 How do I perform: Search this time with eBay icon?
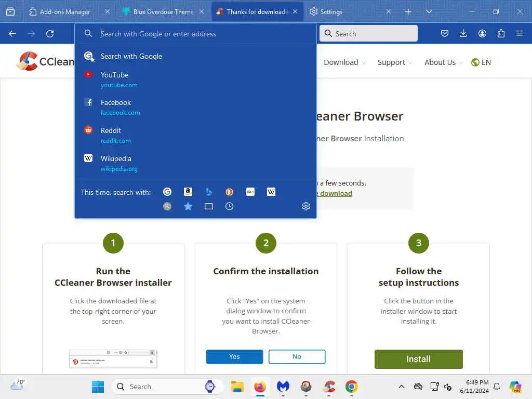[x=250, y=192]
